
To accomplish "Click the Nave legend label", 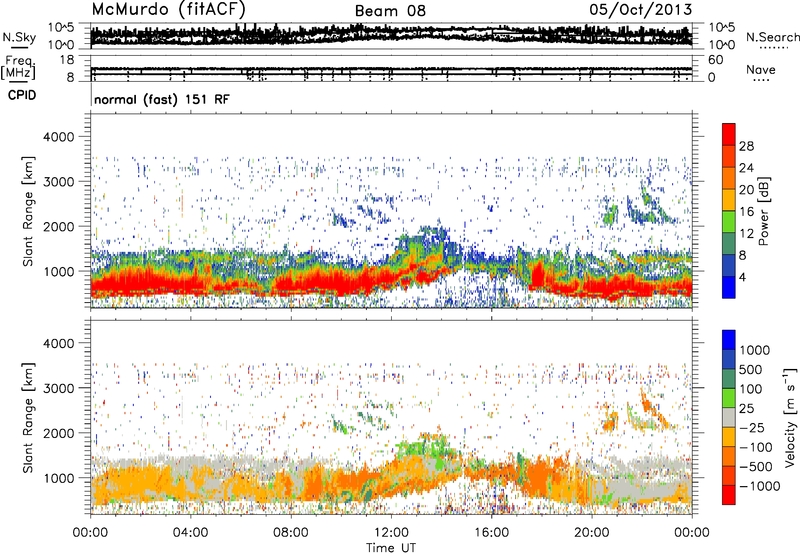I will point(761,69).
